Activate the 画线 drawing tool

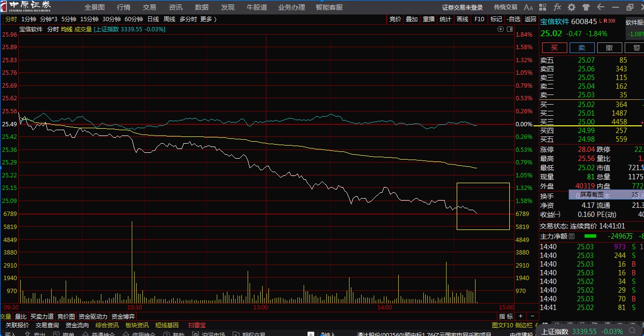(462, 19)
